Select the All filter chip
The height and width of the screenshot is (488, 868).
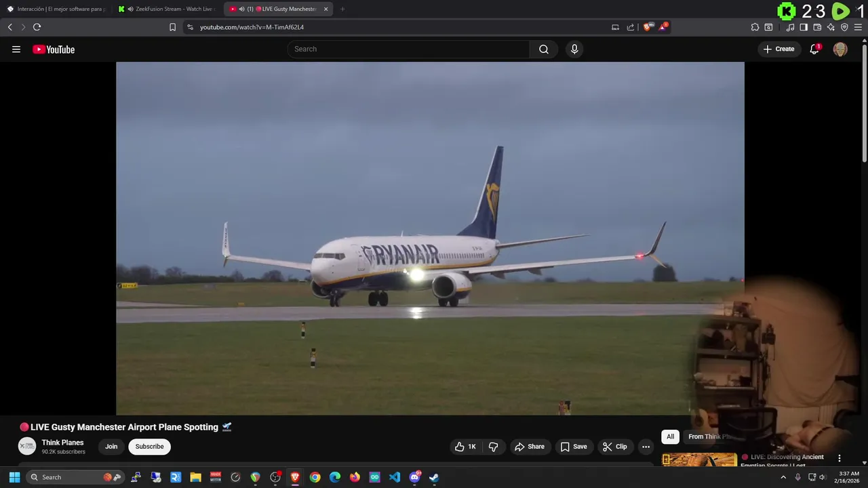pyautogui.click(x=670, y=436)
